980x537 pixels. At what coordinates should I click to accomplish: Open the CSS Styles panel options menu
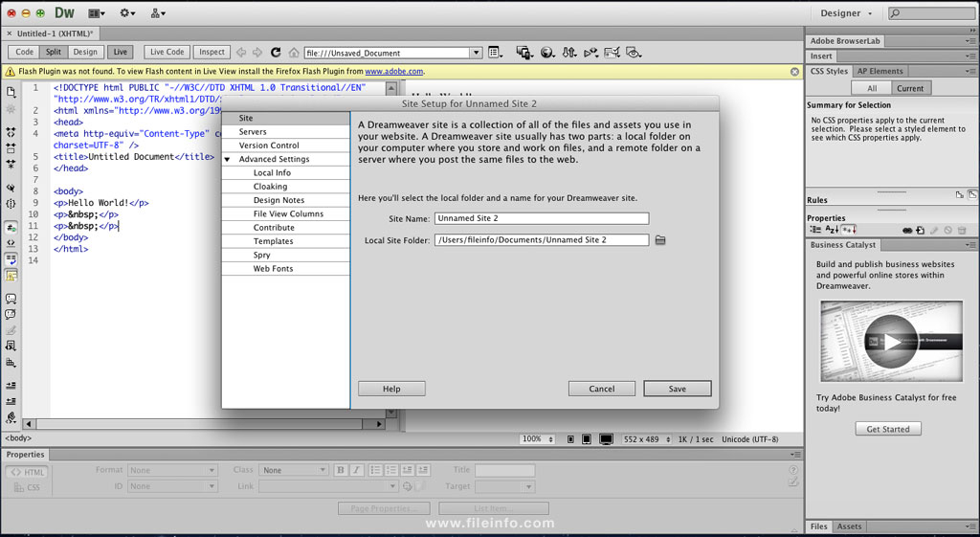click(x=970, y=71)
